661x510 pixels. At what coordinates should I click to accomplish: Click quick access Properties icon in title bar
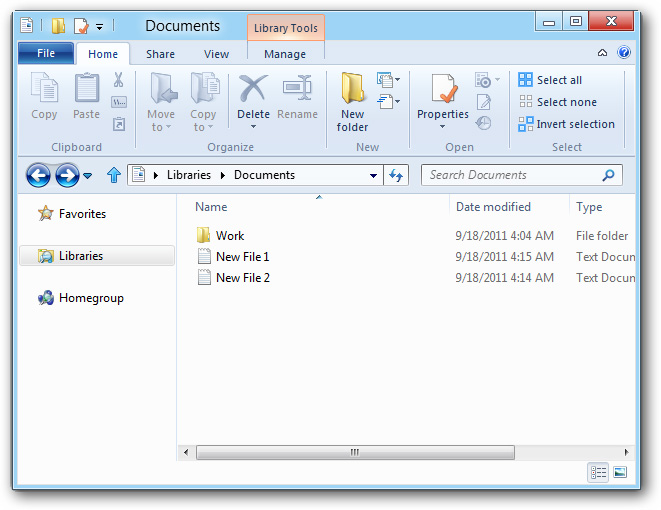point(81,26)
